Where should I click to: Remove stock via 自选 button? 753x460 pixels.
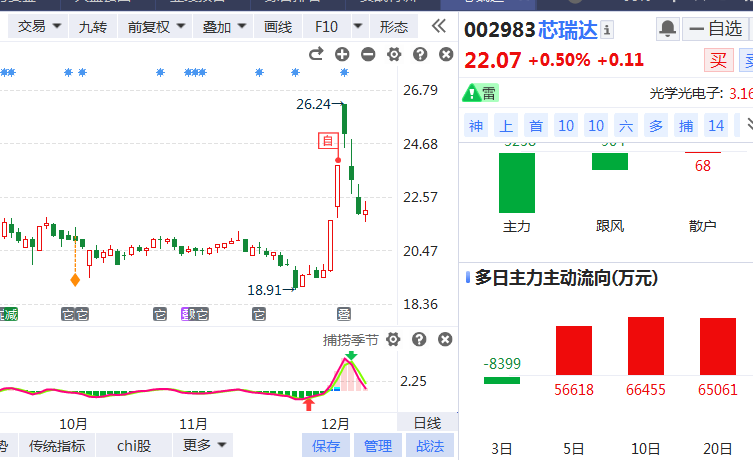point(716,29)
